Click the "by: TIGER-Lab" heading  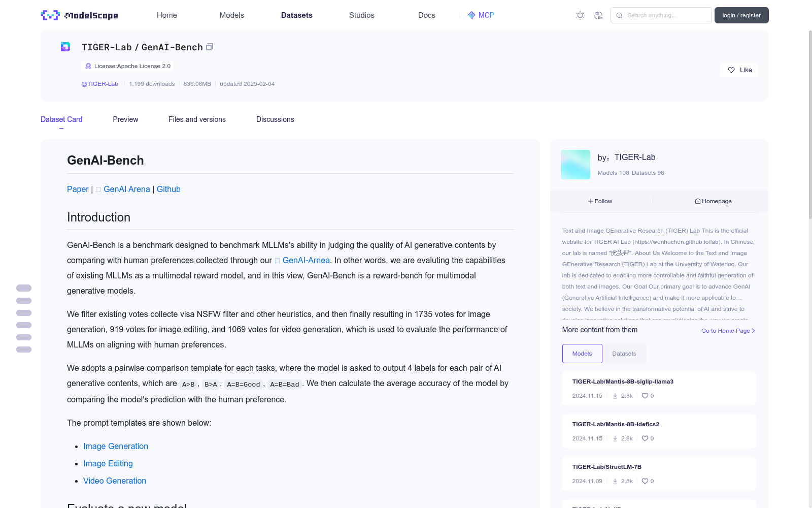pyautogui.click(x=626, y=157)
